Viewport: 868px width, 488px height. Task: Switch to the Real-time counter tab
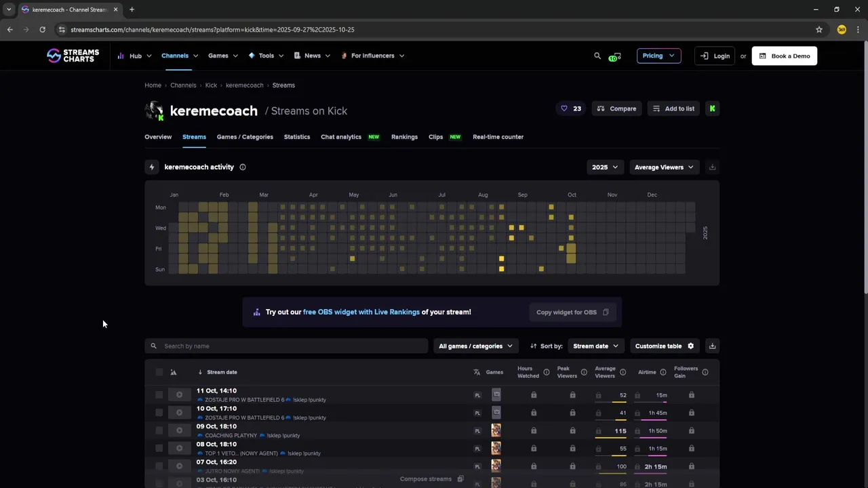[x=498, y=137]
